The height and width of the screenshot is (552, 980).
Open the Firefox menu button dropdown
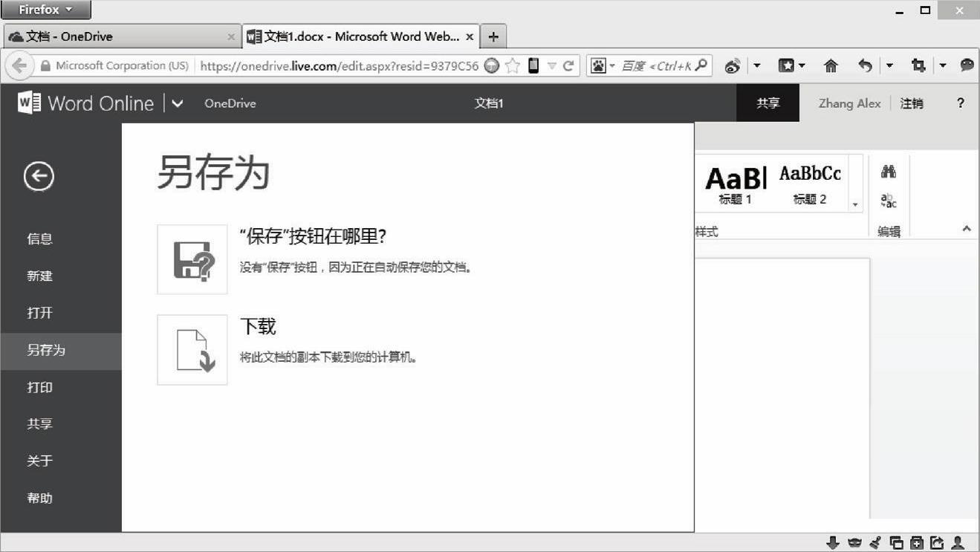[x=46, y=10]
